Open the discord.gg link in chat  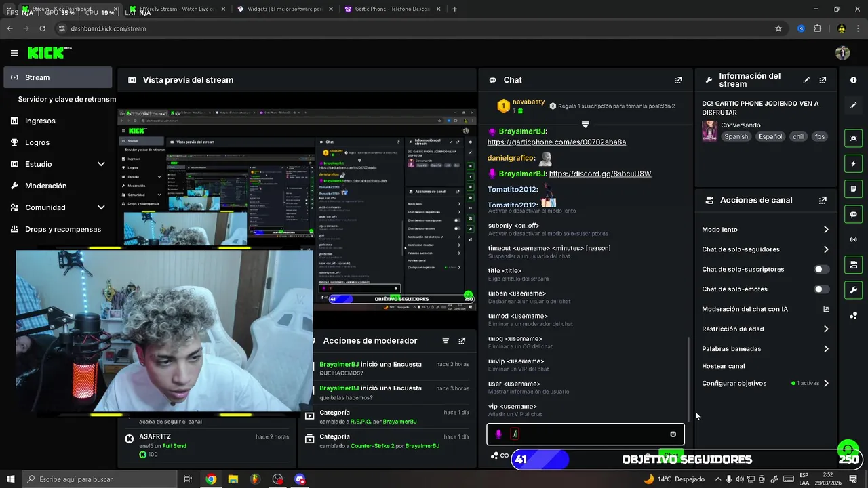[x=600, y=174]
